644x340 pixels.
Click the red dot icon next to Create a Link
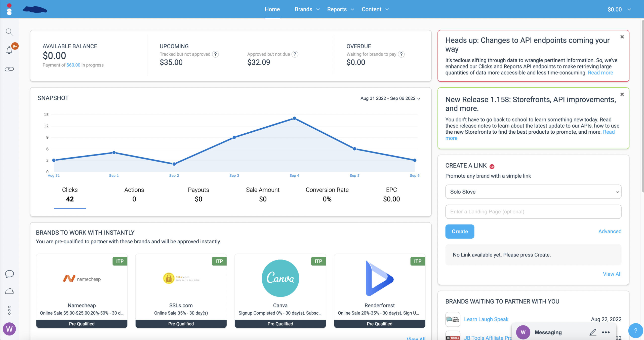pyautogui.click(x=492, y=166)
